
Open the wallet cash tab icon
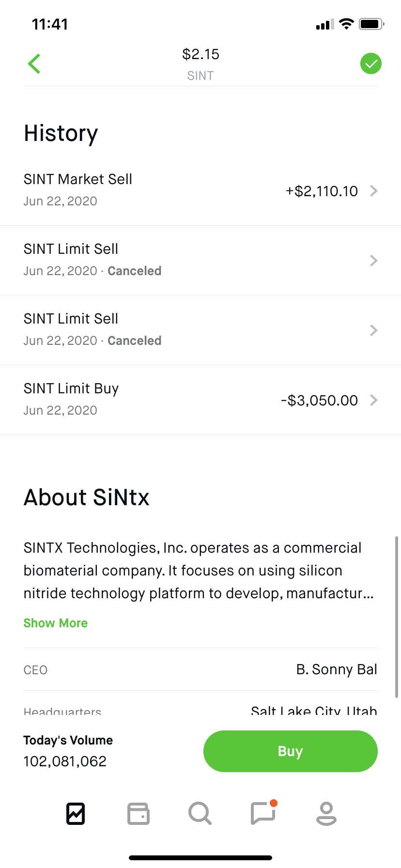click(138, 813)
